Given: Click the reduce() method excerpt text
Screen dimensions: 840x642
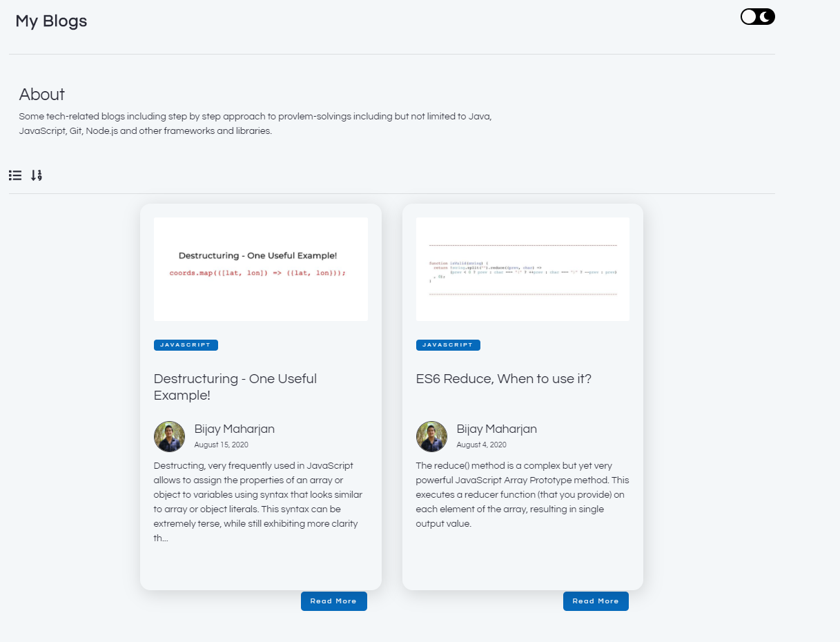Looking at the screenshot, I should tap(522, 494).
